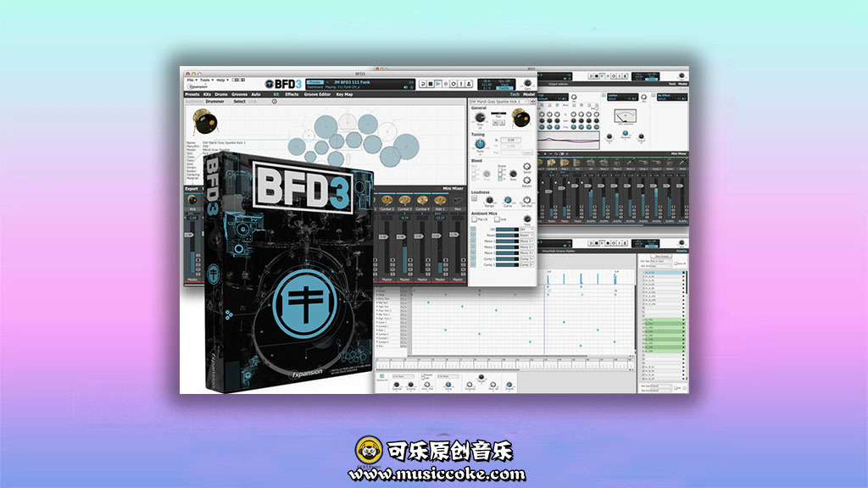This screenshot has height=488, width=868.
Task: Click the Record transport button in the front BFD3 window
Action: click(446, 84)
